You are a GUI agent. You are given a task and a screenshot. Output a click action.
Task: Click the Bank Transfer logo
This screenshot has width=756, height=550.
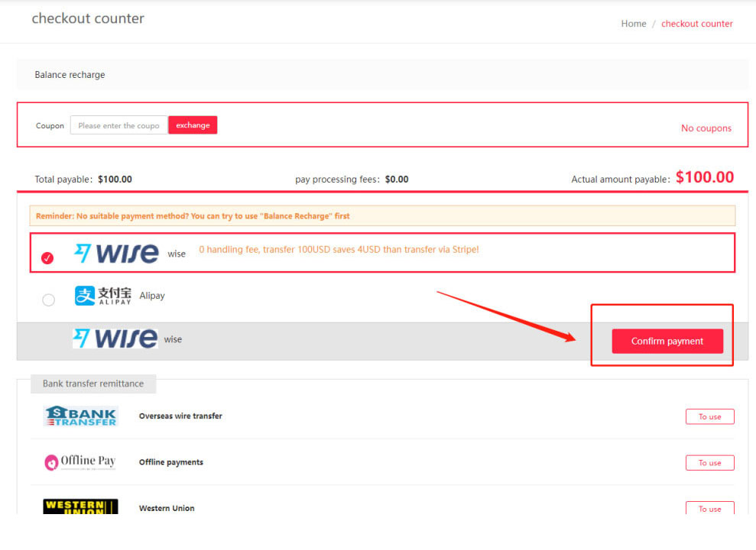click(80, 416)
